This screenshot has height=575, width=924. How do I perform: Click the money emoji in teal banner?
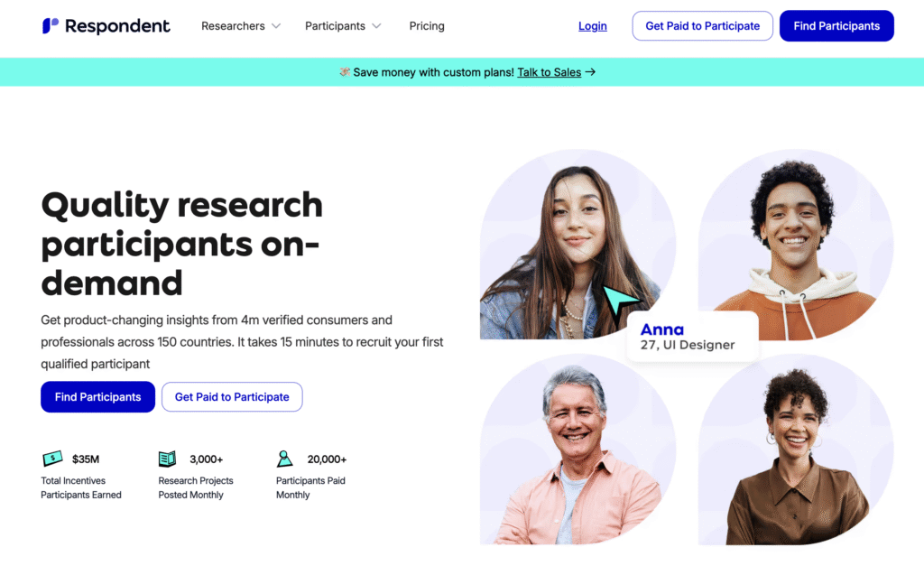(345, 72)
